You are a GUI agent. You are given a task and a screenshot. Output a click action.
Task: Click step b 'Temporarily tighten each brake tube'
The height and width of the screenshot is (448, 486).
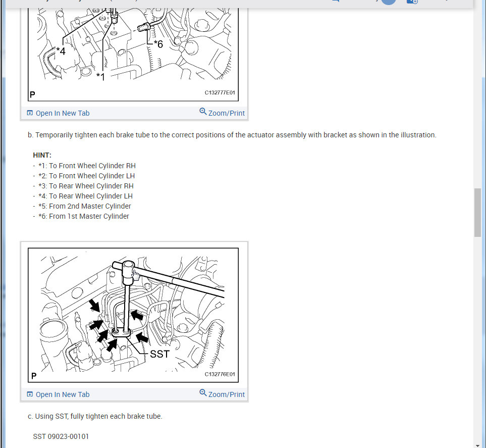(232, 135)
